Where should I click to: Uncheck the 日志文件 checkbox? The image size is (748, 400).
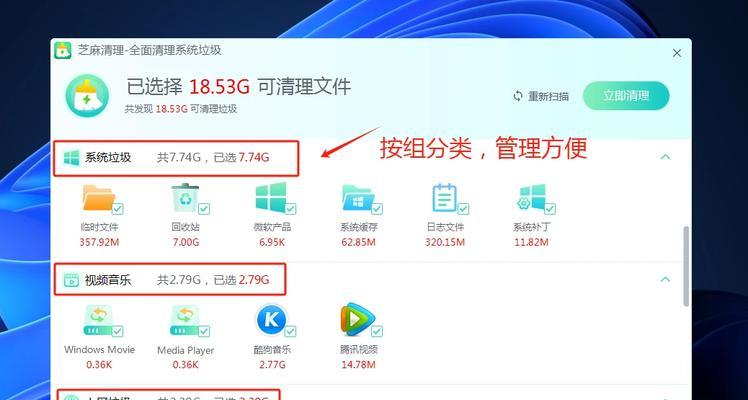[x=463, y=209]
